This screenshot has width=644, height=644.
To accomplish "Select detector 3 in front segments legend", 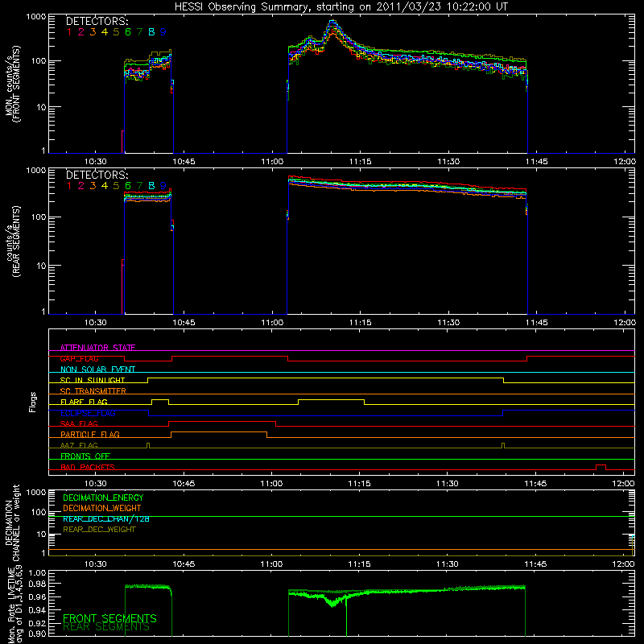I will [93, 32].
